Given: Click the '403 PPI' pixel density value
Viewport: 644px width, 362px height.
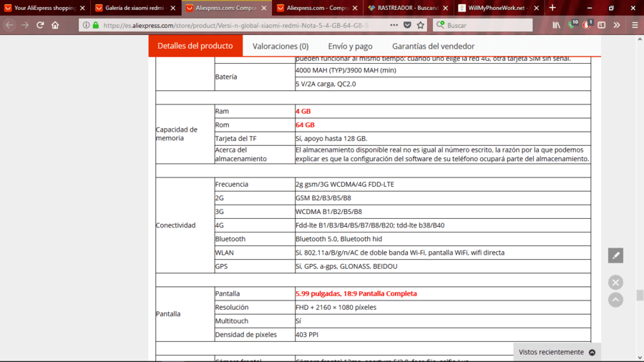Looking at the screenshot, I should pos(307,335).
